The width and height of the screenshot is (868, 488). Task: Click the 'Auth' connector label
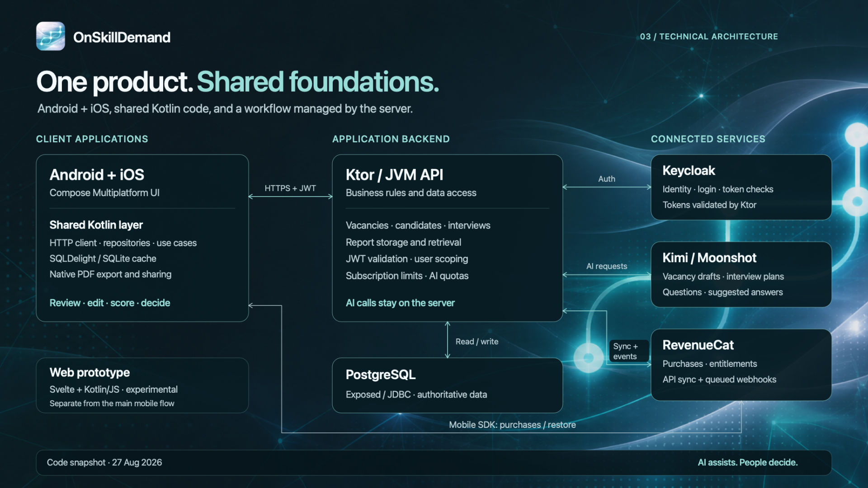coord(607,179)
